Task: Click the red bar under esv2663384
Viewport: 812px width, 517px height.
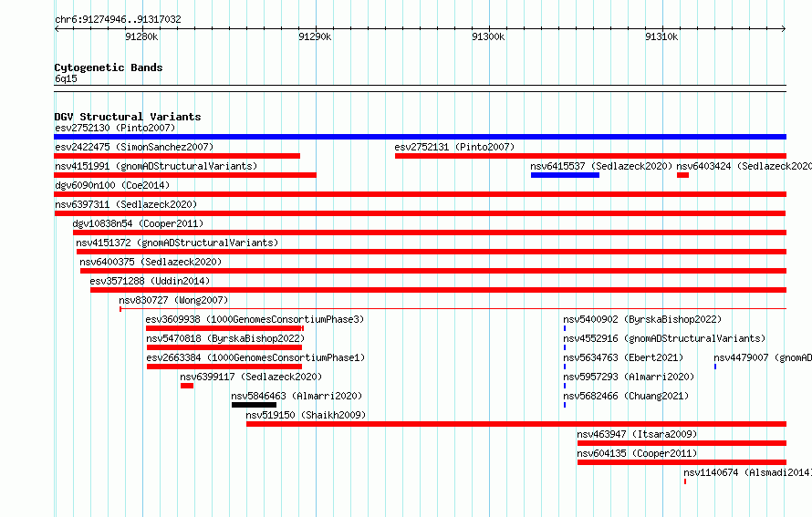Action: coord(224,367)
